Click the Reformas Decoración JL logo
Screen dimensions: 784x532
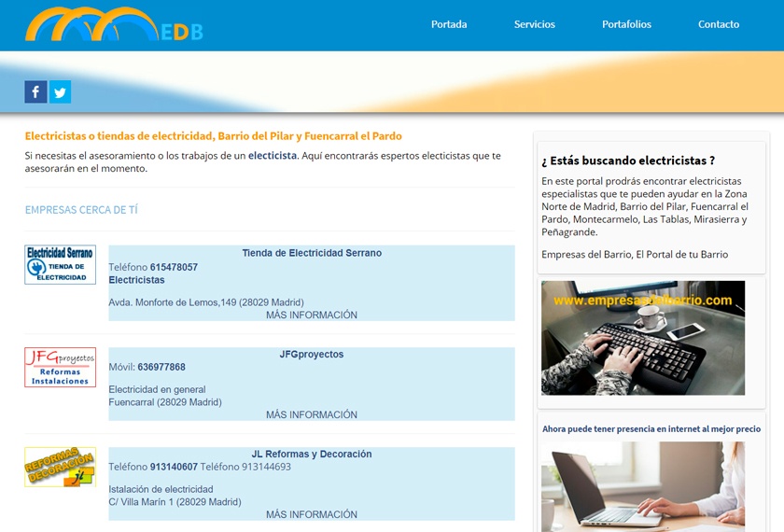60,467
